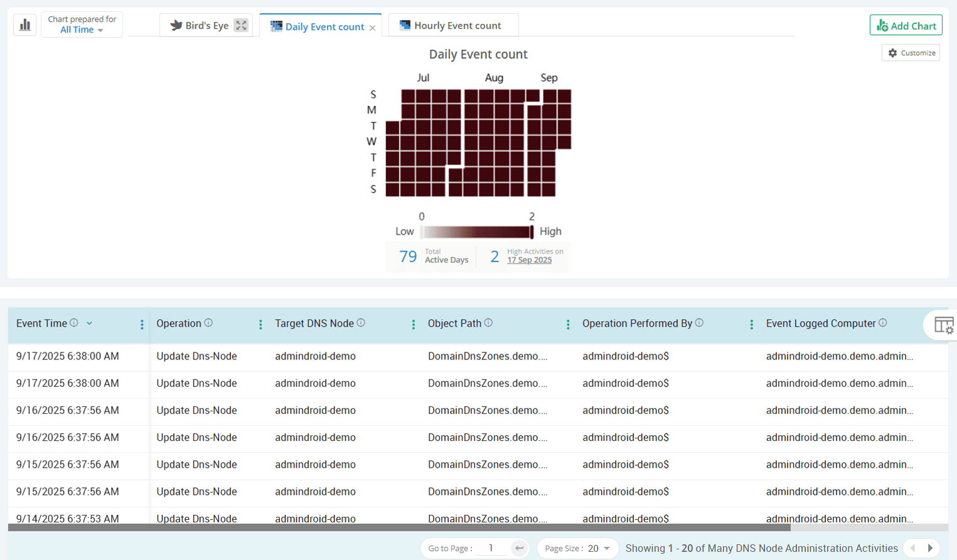Open Object Path column three-dot menu
The image size is (957, 560).
568,324
